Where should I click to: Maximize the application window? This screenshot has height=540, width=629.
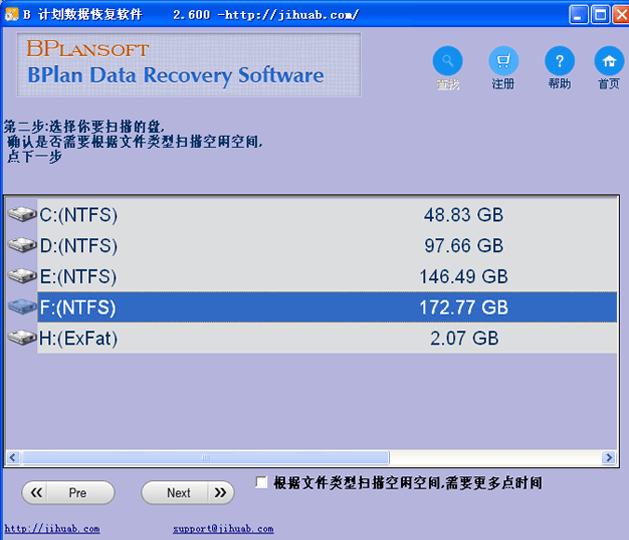pyautogui.click(x=600, y=14)
